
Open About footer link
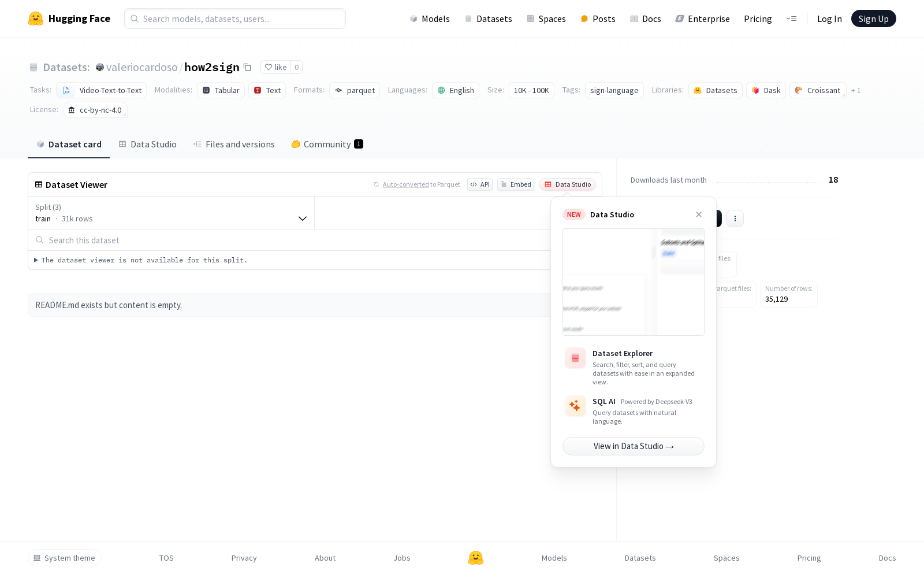coord(325,558)
